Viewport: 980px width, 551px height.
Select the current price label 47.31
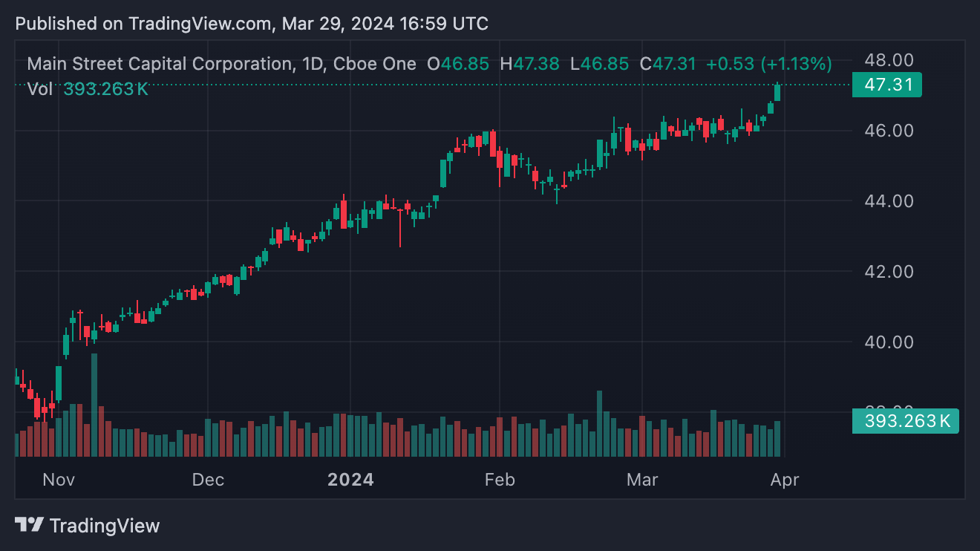point(887,85)
